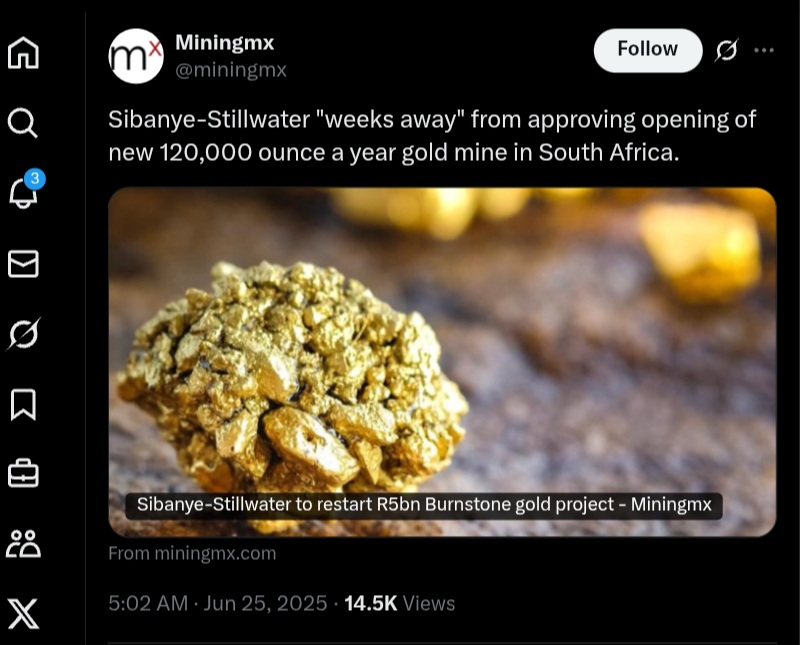Open Notifications bell with 3 badge
This screenshot has height=645, width=800.
[x=24, y=191]
